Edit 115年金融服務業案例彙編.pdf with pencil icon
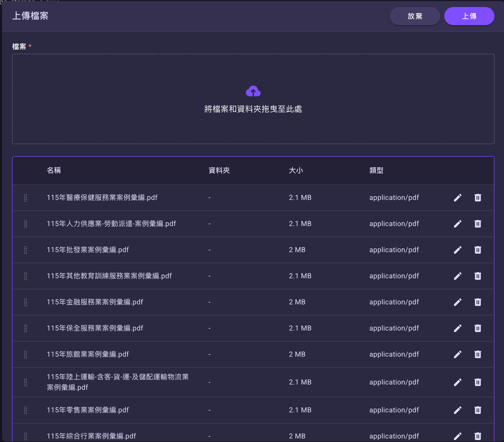This screenshot has height=442, width=504. point(458,302)
